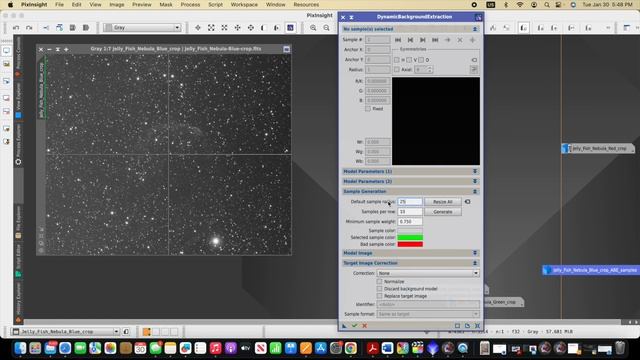Click the red Cancel X icon in DBE

(364, 326)
